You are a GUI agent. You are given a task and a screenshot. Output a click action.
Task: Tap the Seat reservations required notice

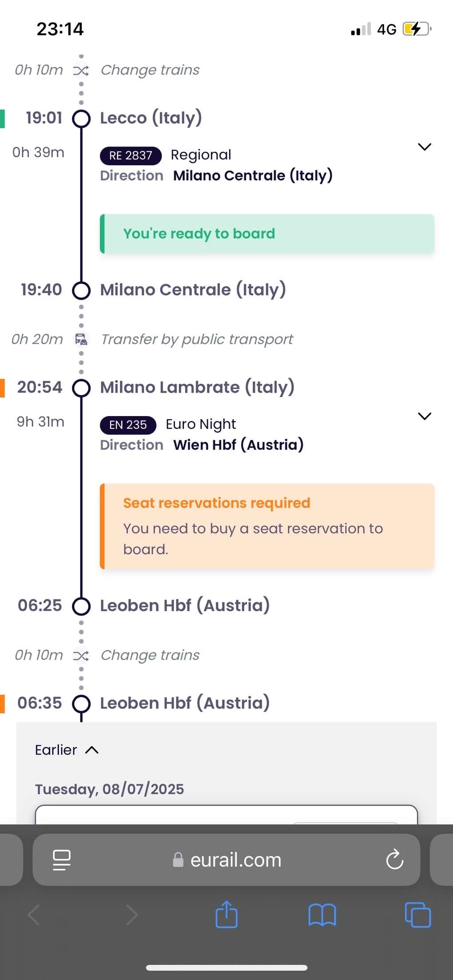(267, 526)
